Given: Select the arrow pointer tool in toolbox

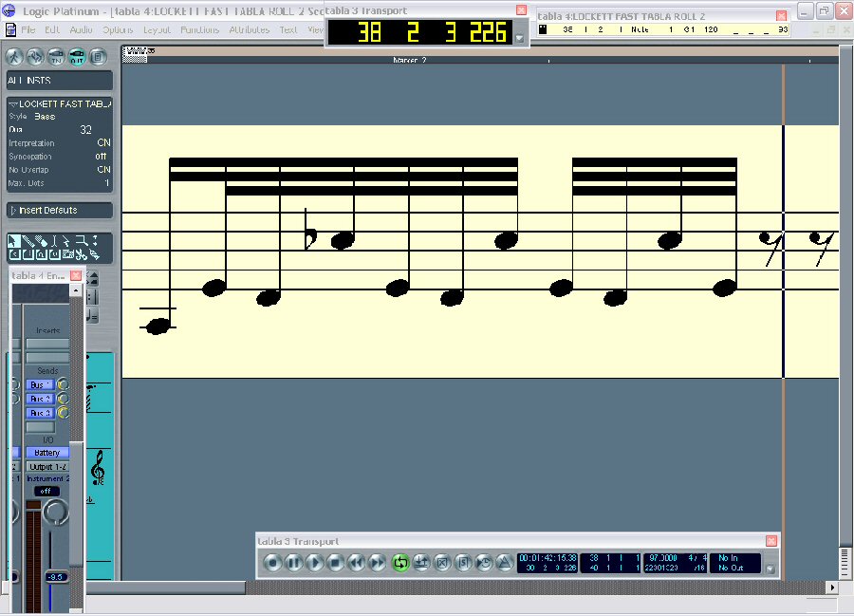Looking at the screenshot, I should coord(15,241).
